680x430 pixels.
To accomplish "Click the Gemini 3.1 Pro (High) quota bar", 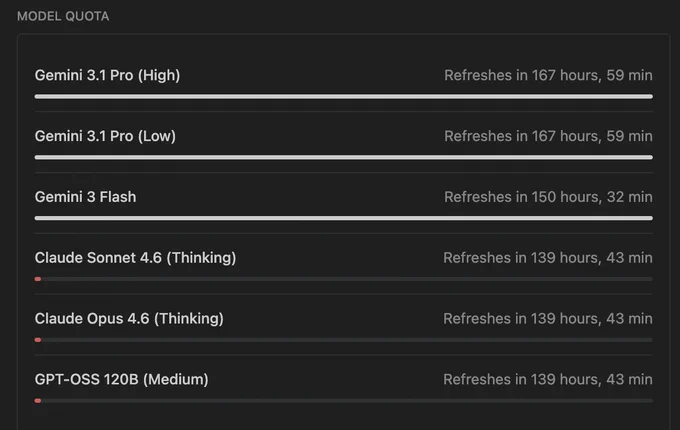I will [x=343, y=96].
